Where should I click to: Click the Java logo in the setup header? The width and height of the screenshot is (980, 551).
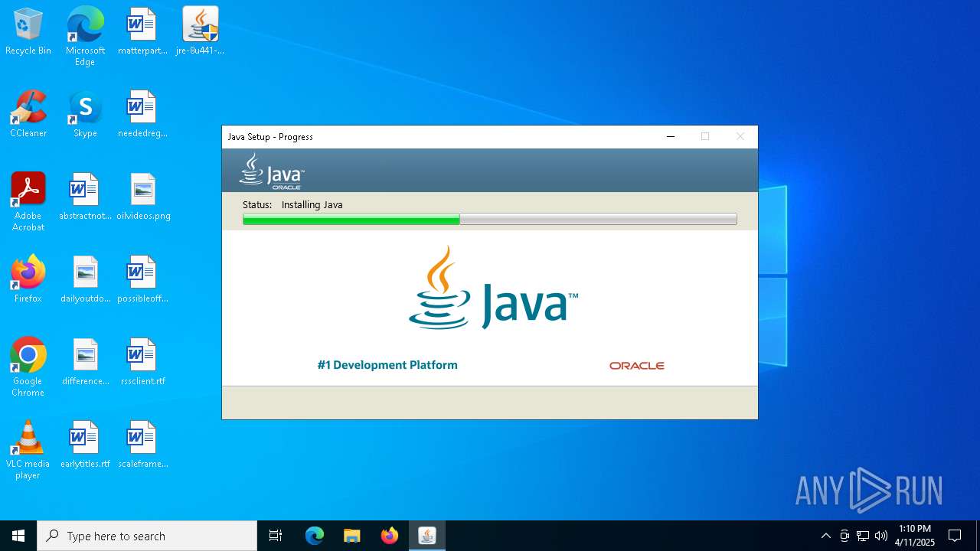(272, 171)
